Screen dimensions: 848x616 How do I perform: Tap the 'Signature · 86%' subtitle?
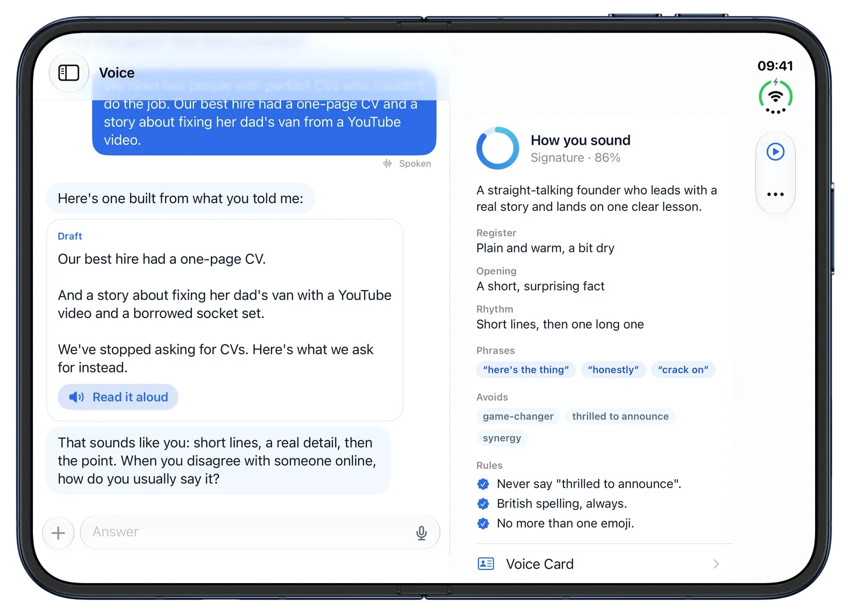575,157
